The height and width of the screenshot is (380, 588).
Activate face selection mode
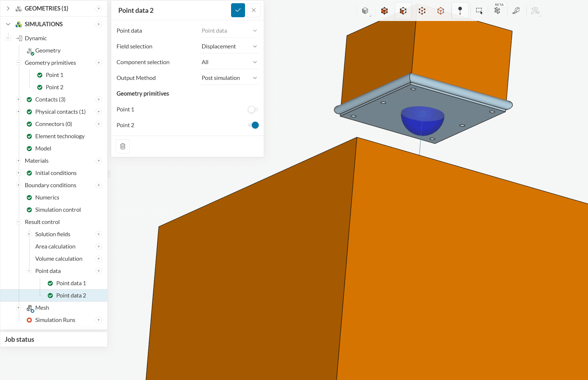tap(403, 11)
